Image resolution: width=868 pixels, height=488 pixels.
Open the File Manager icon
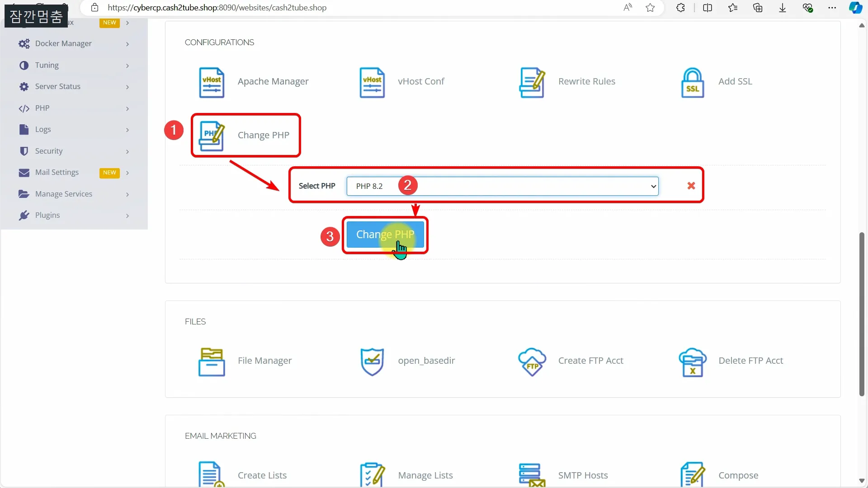(x=212, y=361)
